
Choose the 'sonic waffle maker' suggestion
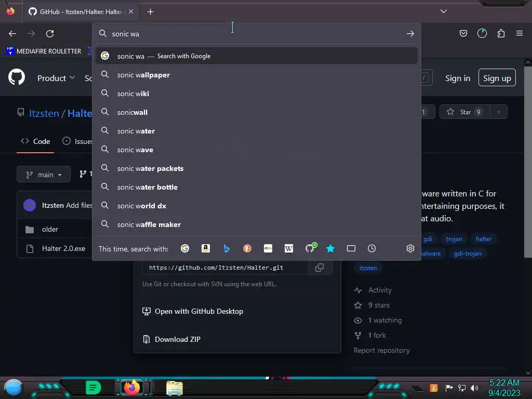point(257,224)
